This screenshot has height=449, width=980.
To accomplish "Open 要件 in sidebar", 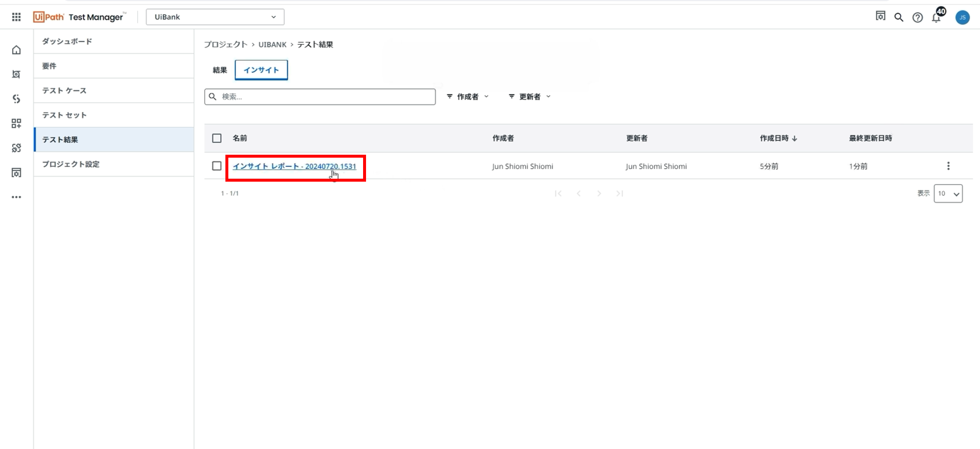I will tap(114, 66).
